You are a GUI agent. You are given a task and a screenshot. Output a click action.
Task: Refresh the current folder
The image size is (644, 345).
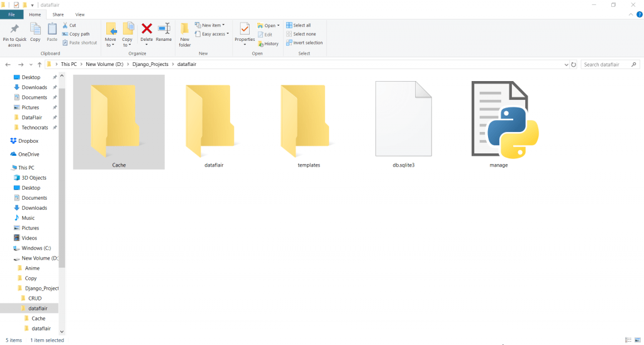pyautogui.click(x=574, y=64)
